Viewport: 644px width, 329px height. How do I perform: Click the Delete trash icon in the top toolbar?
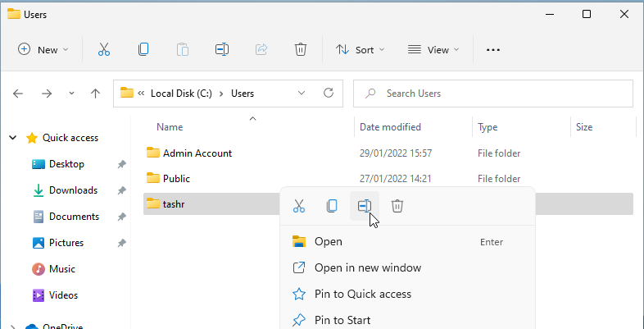301,49
